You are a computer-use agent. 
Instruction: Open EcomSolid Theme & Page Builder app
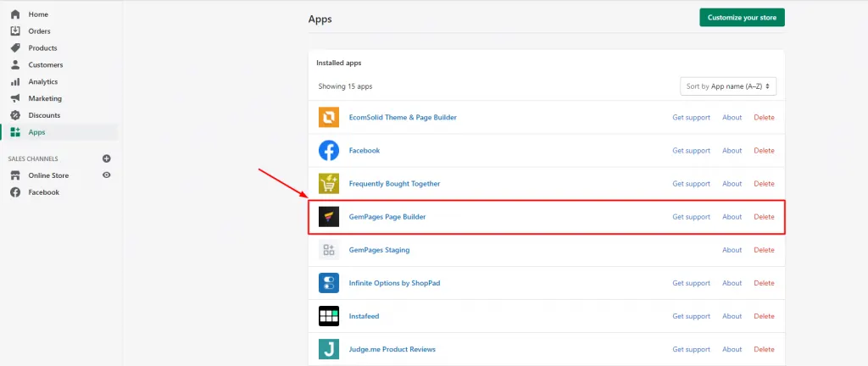403,117
